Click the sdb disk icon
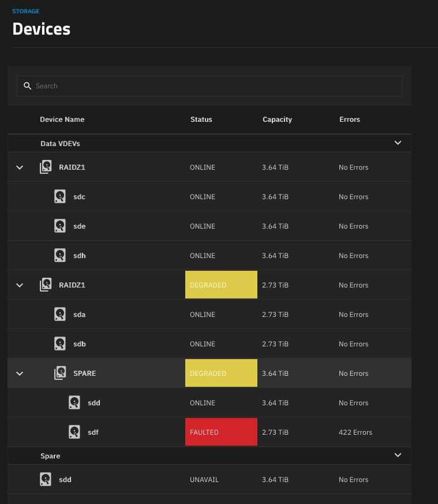Image resolution: width=438 pixels, height=504 pixels. (x=60, y=344)
